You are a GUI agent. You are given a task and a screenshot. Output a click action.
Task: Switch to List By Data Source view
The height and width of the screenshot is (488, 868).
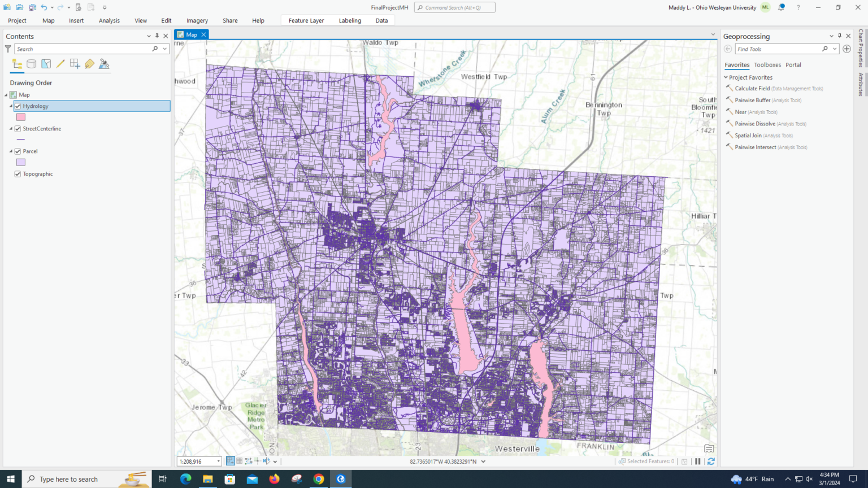pos(31,63)
